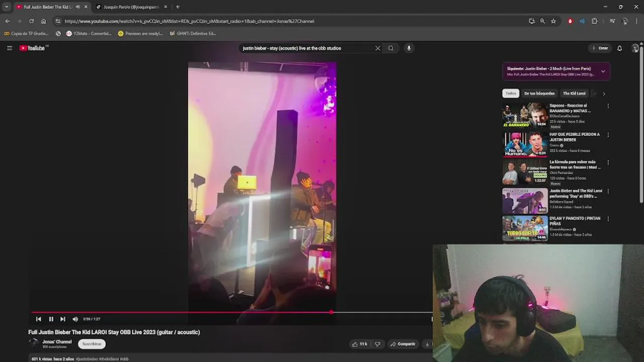Open options for HAY QUE PEDIRLE PERDON video
The image size is (644, 362).
coord(608,135)
